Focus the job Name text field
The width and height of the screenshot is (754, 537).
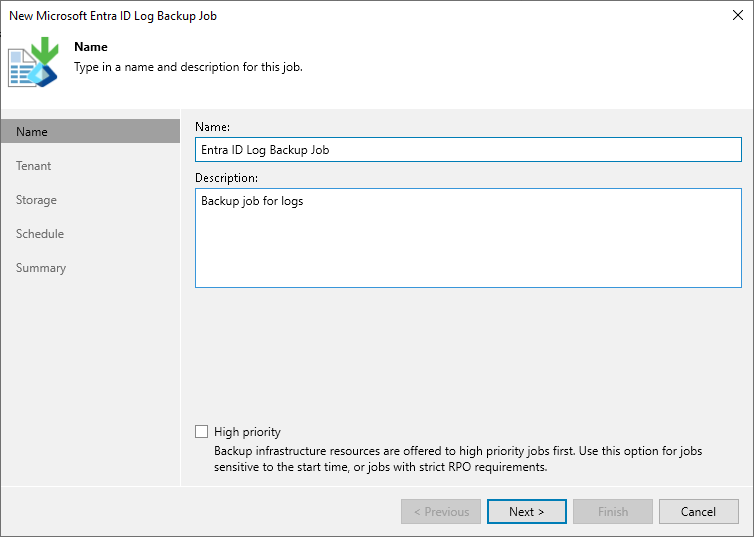468,150
